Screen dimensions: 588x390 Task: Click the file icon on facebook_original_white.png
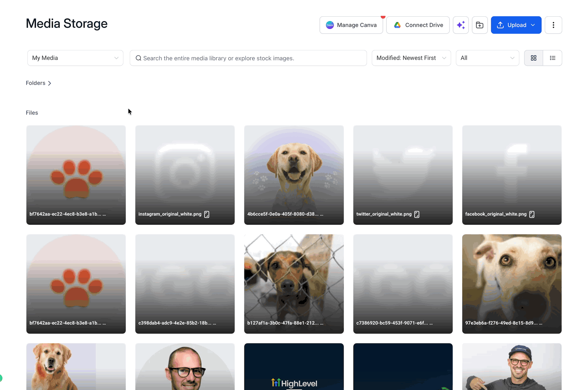(532, 214)
